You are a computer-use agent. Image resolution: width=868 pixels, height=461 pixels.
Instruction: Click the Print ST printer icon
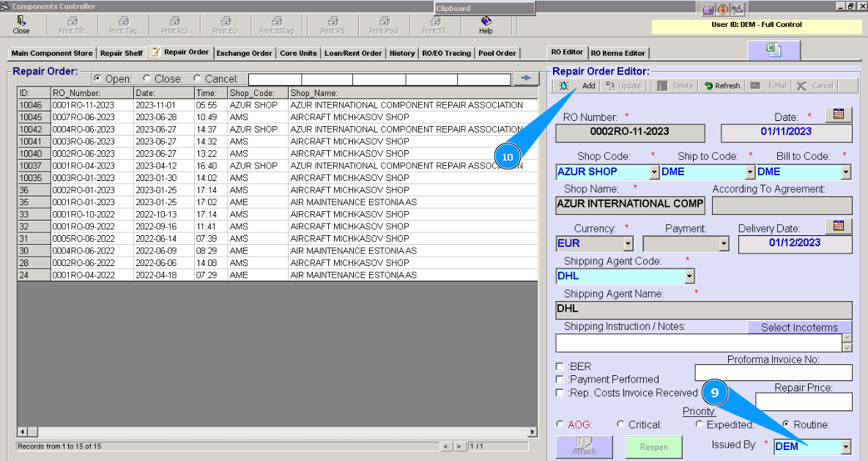[x=435, y=21]
